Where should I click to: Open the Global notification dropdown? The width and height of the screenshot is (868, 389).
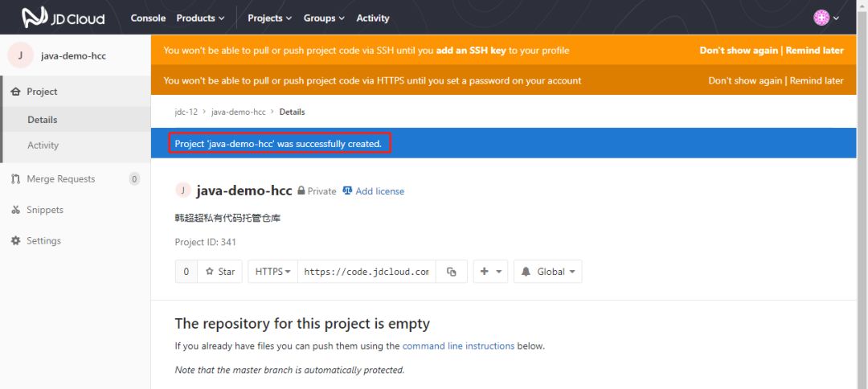pyautogui.click(x=547, y=272)
